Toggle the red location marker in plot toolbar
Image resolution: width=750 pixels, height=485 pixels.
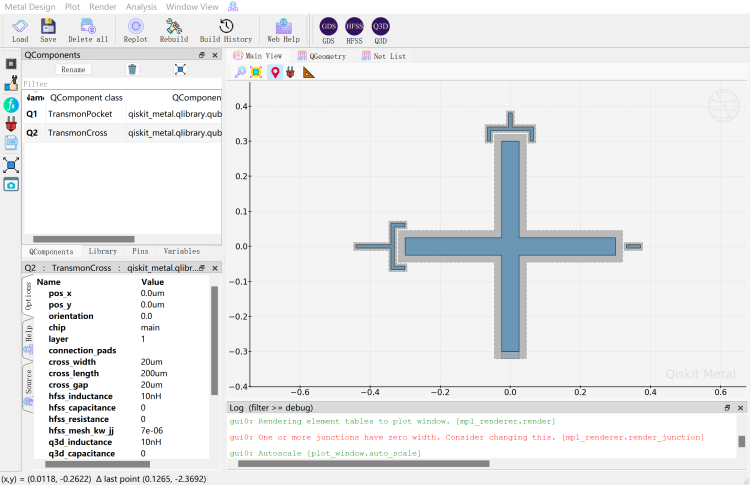pos(275,72)
